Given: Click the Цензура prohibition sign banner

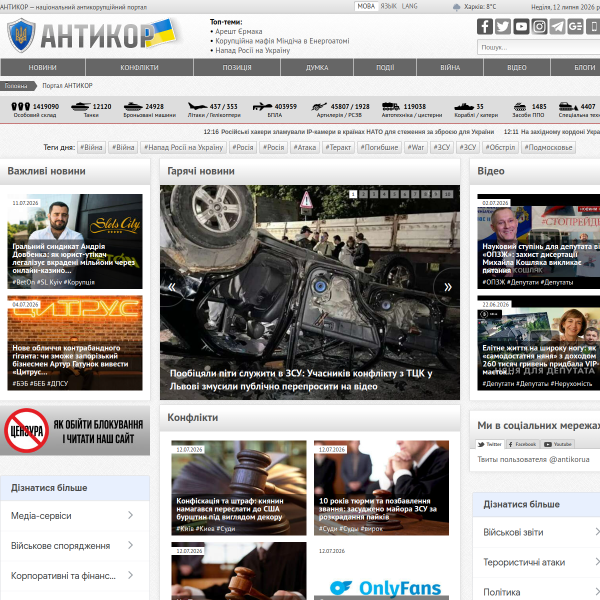Looking at the screenshot, I should tap(75, 430).
